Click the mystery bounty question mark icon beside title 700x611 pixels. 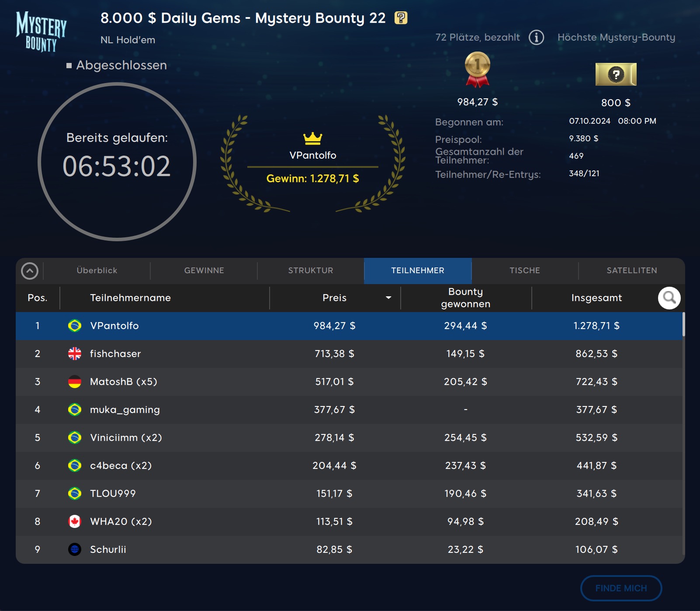(x=401, y=18)
